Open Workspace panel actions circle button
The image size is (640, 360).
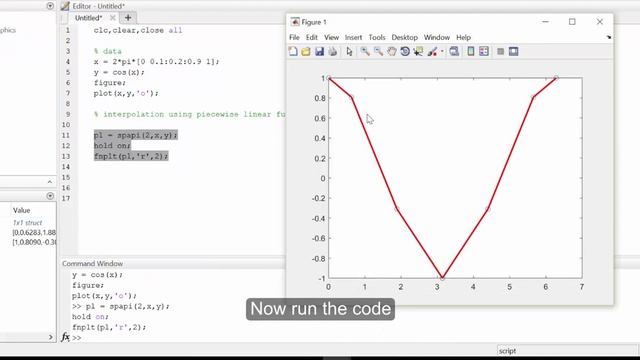pos(50,196)
